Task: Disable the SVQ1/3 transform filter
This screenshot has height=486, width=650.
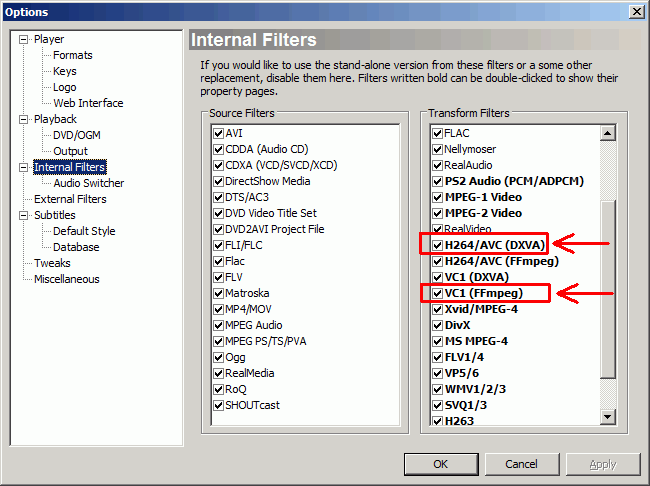Action: pyautogui.click(x=437, y=406)
